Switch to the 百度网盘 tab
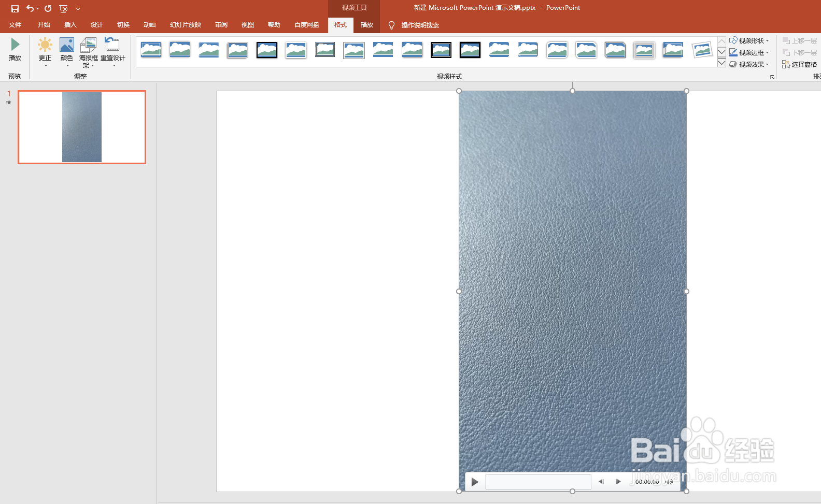 (x=307, y=25)
